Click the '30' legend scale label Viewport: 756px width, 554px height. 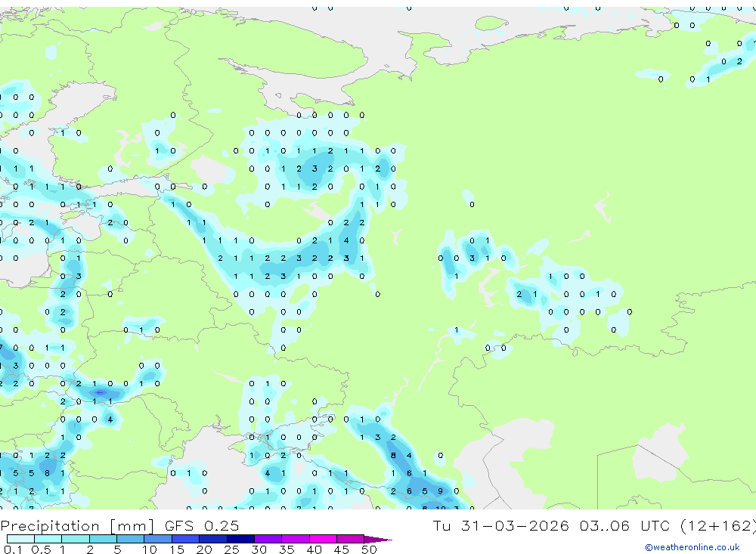[x=259, y=549]
